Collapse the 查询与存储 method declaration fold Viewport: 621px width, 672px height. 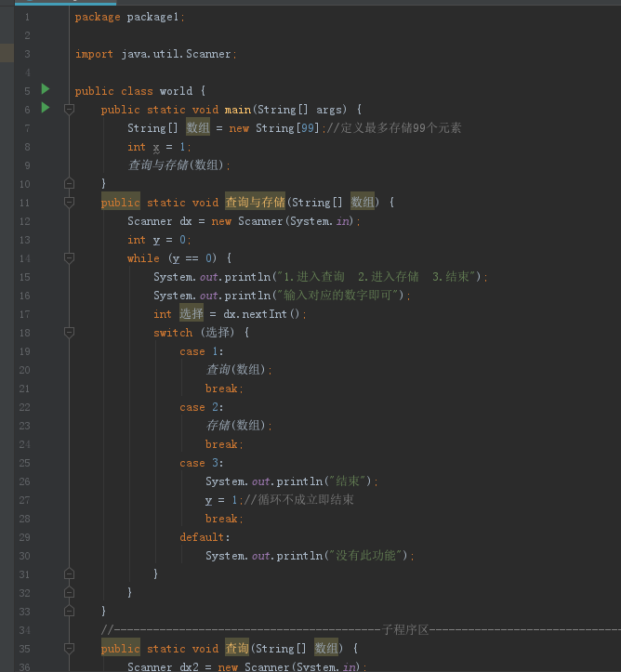click(69, 203)
